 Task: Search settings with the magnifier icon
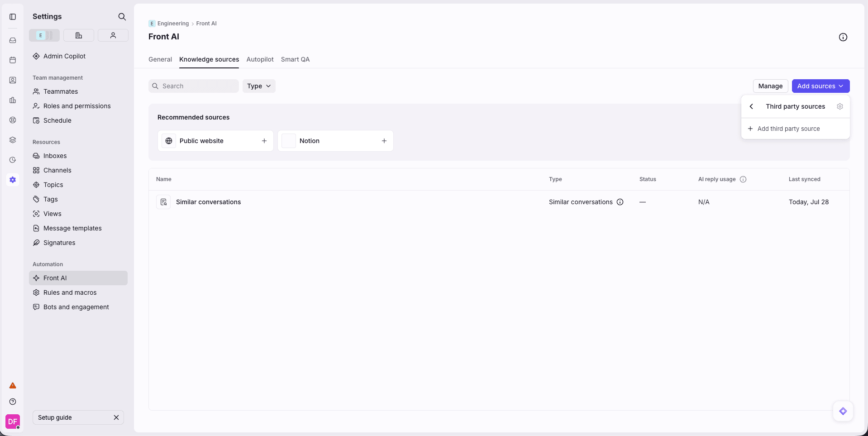(122, 17)
